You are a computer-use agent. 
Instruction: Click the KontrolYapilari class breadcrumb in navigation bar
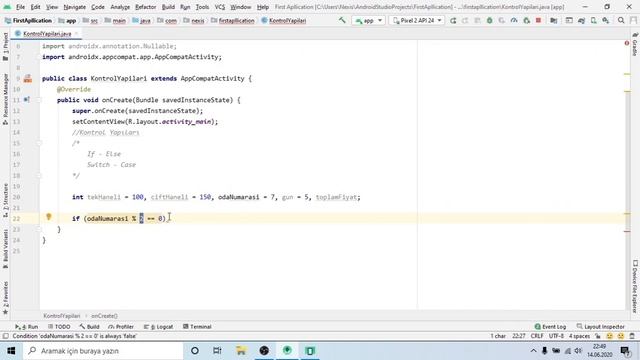tap(284, 20)
